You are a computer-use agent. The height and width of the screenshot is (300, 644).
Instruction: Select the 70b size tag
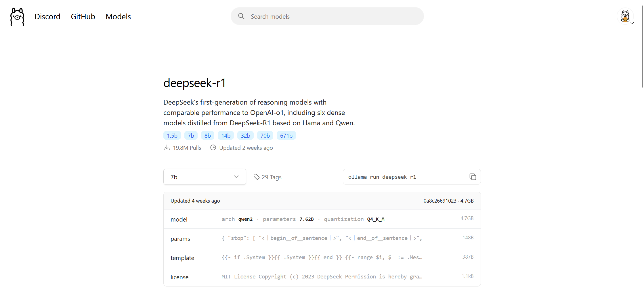(x=265, y=136)
